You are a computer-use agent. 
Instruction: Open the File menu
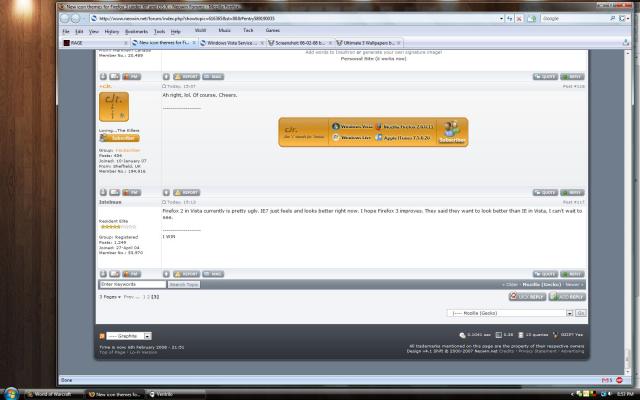(66, 31)
